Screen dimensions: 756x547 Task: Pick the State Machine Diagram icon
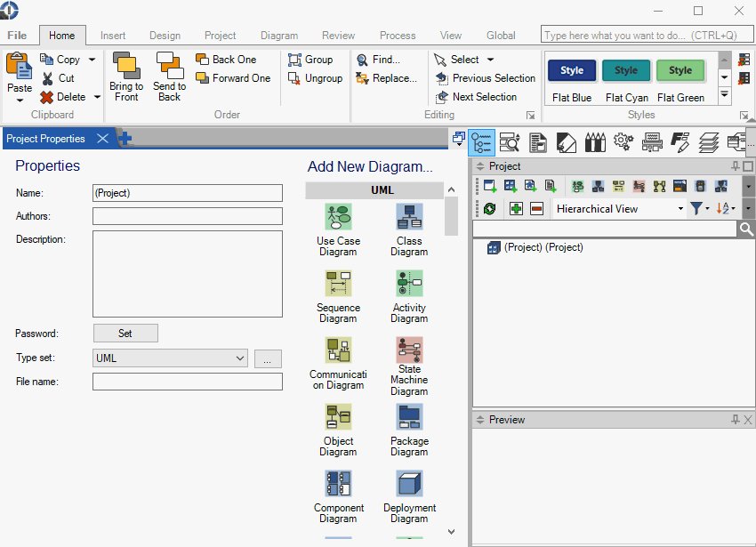click(x=409, y=349)
